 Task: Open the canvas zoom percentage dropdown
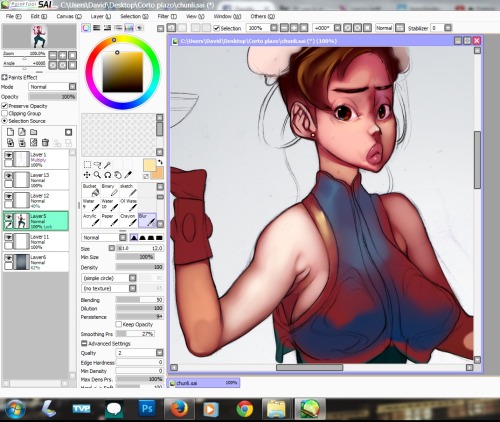click(274, 28)
